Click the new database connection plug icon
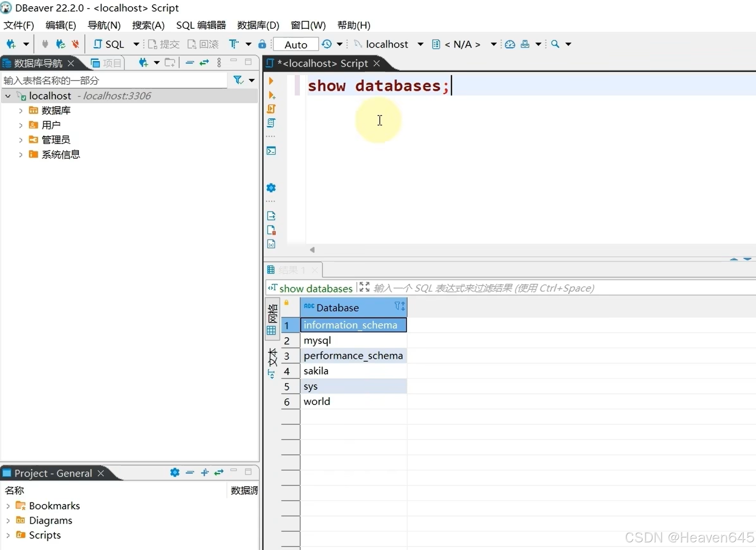Viewport: 756px width, 550px height. pyautogui.click(x=11, y=44)
